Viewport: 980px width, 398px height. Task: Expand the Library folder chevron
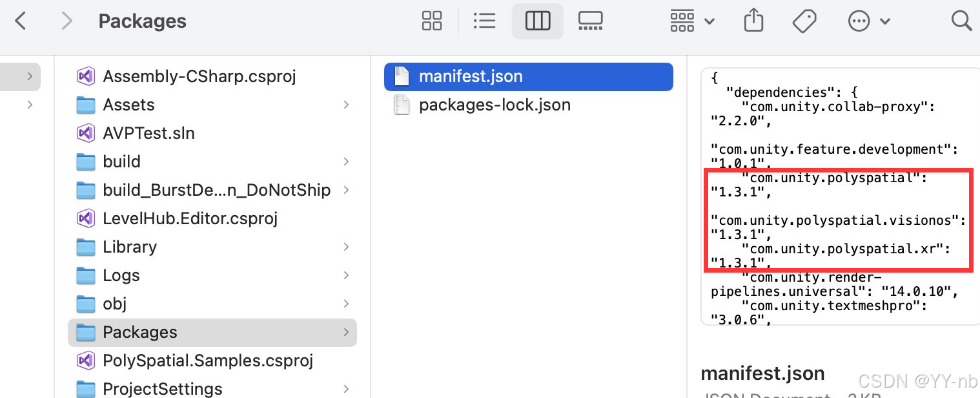tap(347, 247)
